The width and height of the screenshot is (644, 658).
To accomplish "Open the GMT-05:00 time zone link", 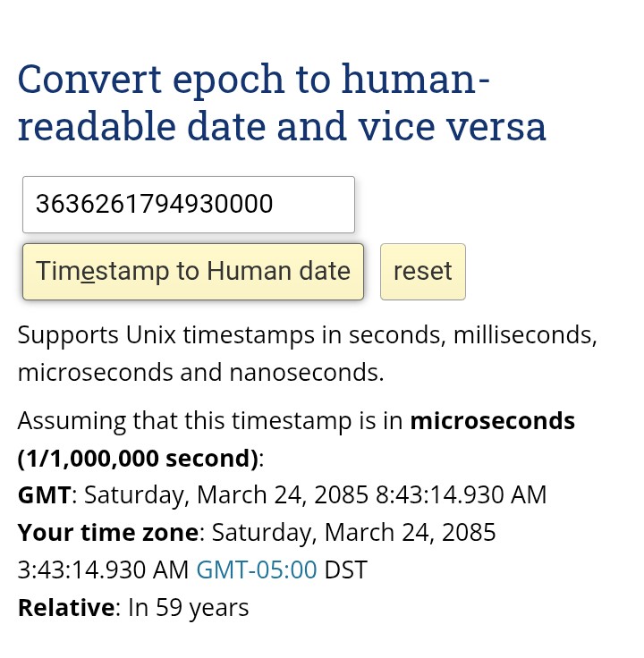I will [x=256, y=569].
